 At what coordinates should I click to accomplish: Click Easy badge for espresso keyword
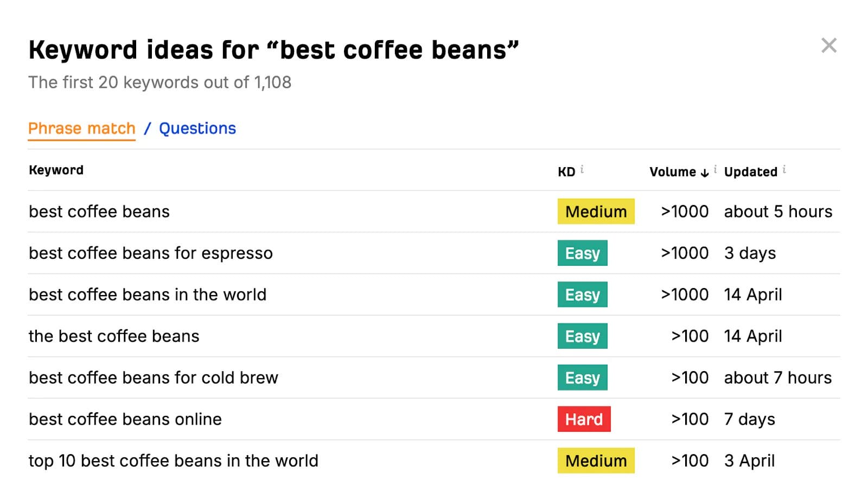(x=582, y=253)
